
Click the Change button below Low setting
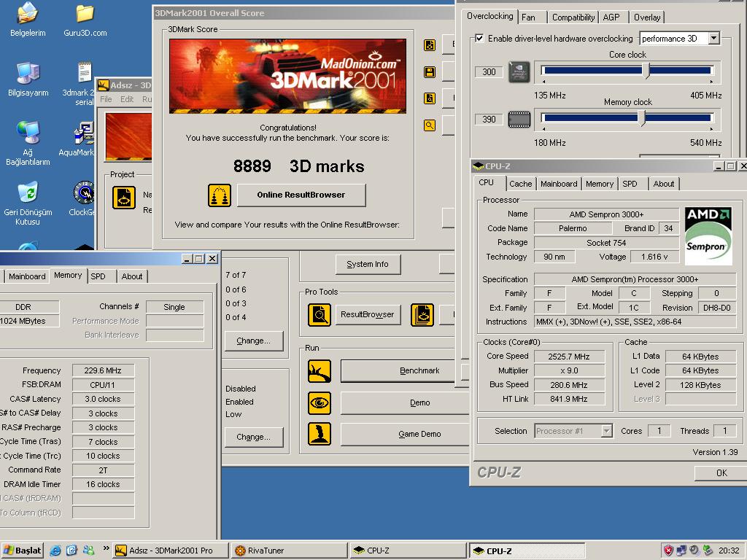pyautogui.click(x=253, y=437)
